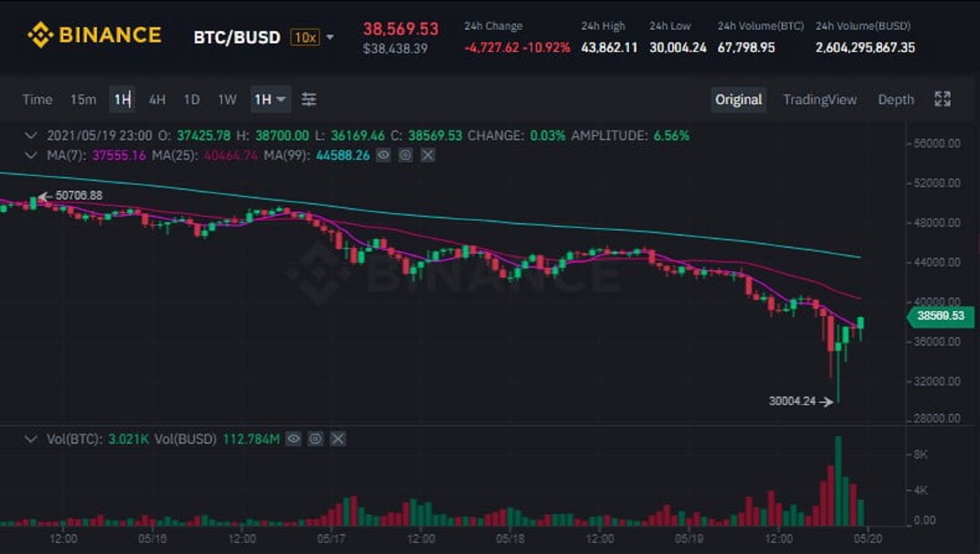
Task: Select the 15m chart interval
Action: click(x=83, y=99)
